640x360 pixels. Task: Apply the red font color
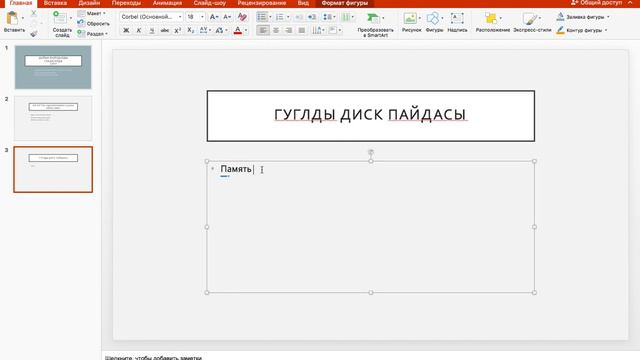tap(238, 31)
